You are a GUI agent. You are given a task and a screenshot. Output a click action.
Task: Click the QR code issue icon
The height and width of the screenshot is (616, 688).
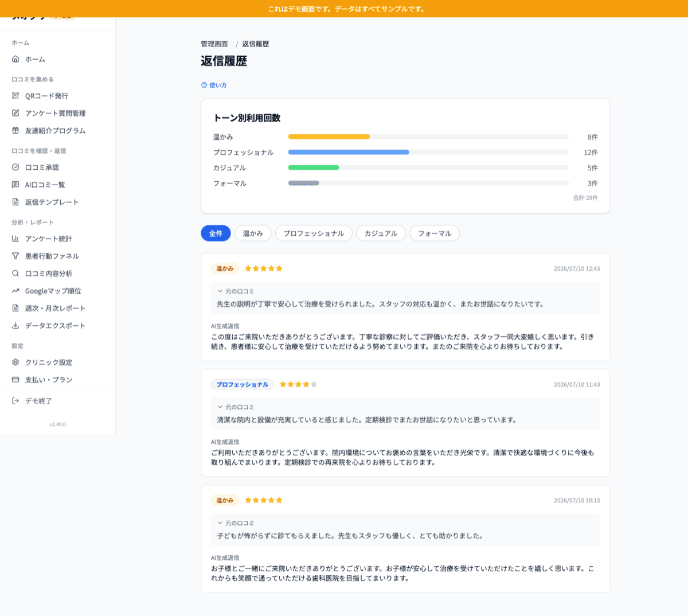(15, 96)
